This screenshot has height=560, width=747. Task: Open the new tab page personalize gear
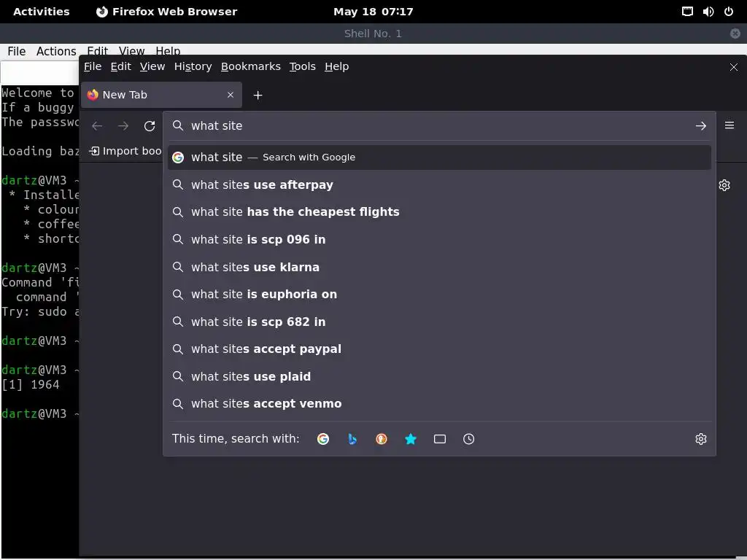pos(724,185)
